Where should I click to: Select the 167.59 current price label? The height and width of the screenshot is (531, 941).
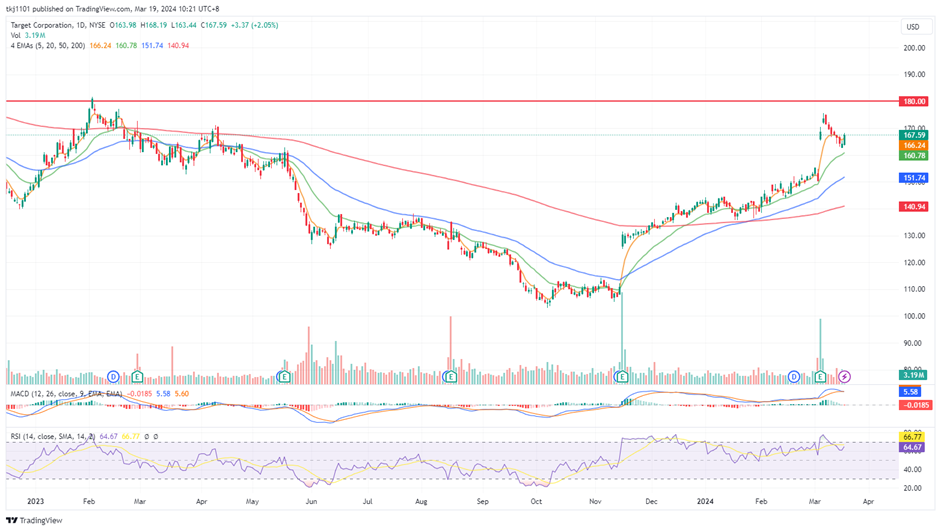click(914, 135)
